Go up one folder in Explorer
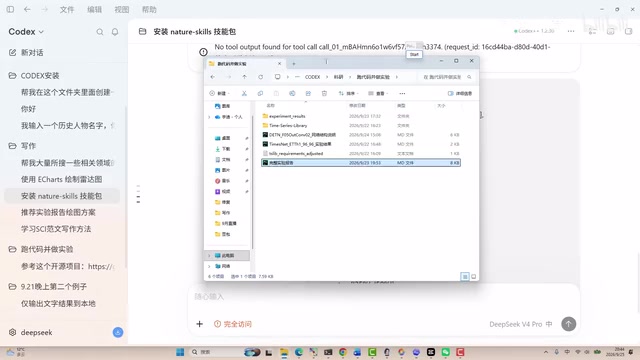 (x=244, y=77)
